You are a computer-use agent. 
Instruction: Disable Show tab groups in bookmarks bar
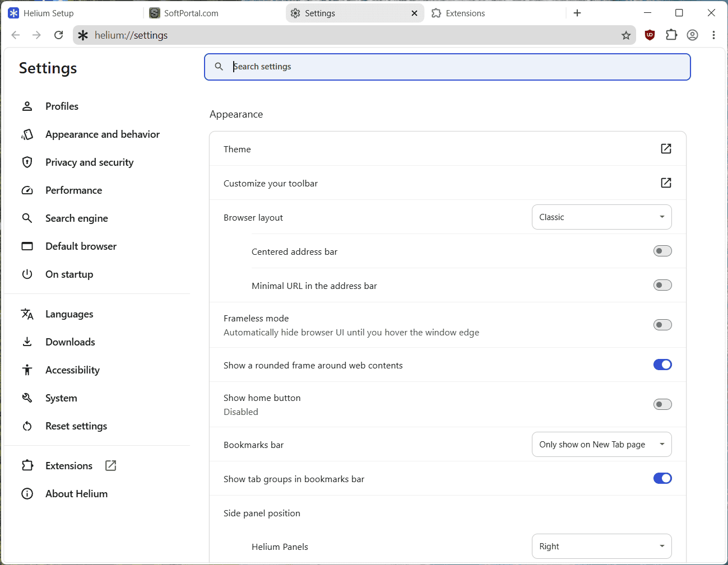click(x=662, y=478)
